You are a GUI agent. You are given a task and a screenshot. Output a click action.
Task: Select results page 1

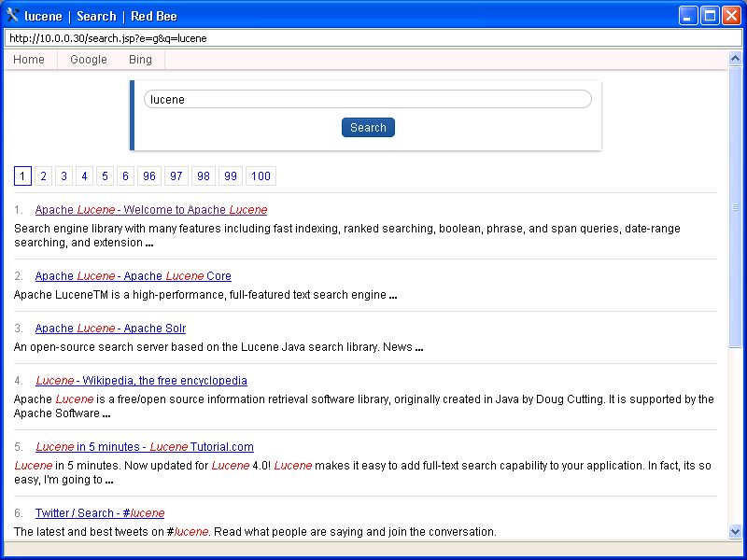point(22,175)
